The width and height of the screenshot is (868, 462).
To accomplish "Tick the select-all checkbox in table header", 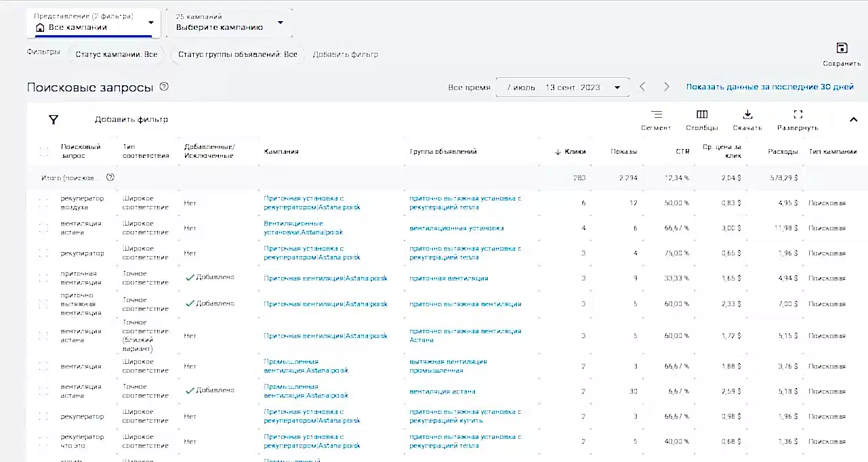I will [x=44, y=152].
